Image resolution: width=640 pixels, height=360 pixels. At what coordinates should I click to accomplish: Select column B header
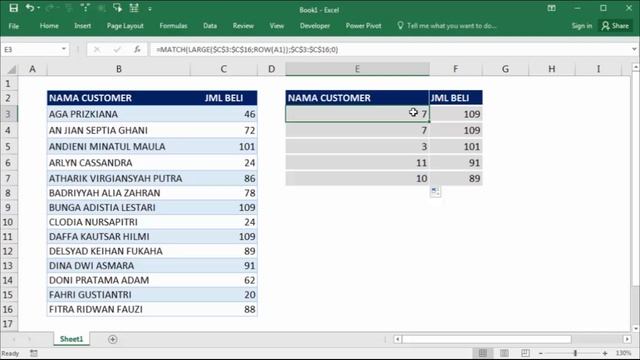[x=119, y=69]
